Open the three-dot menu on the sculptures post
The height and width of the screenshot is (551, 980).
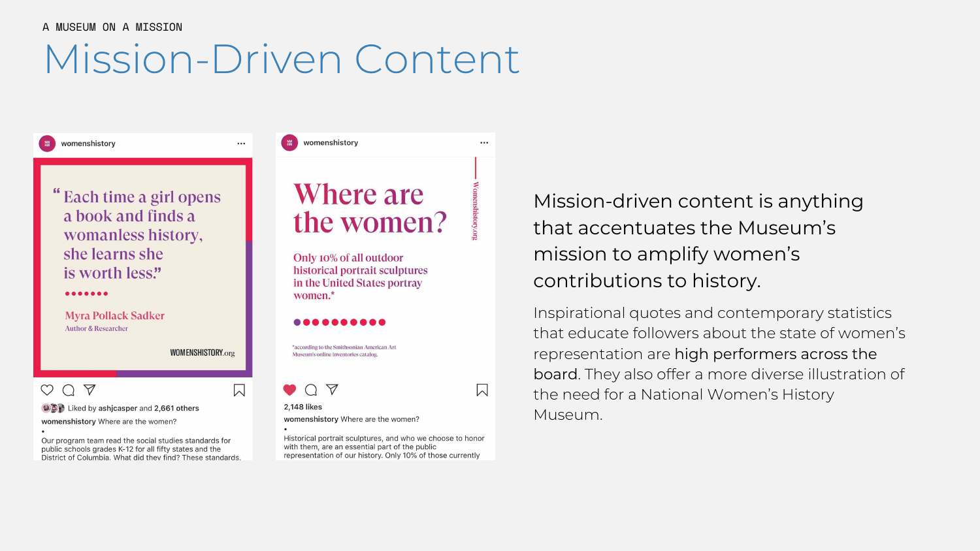(x=484, y=142)
